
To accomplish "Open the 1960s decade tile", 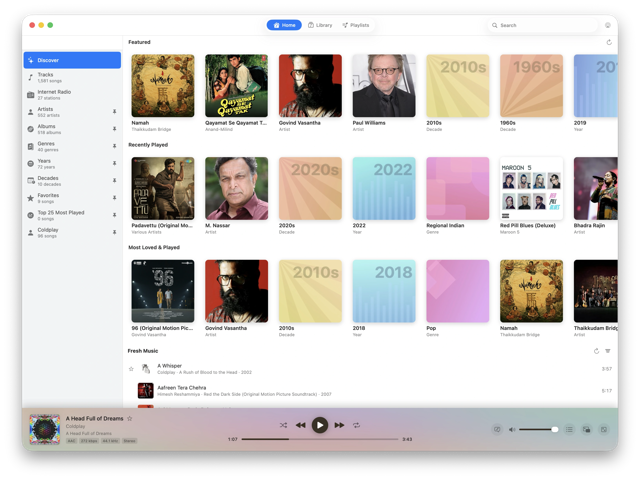I will [x=531, y=86].
